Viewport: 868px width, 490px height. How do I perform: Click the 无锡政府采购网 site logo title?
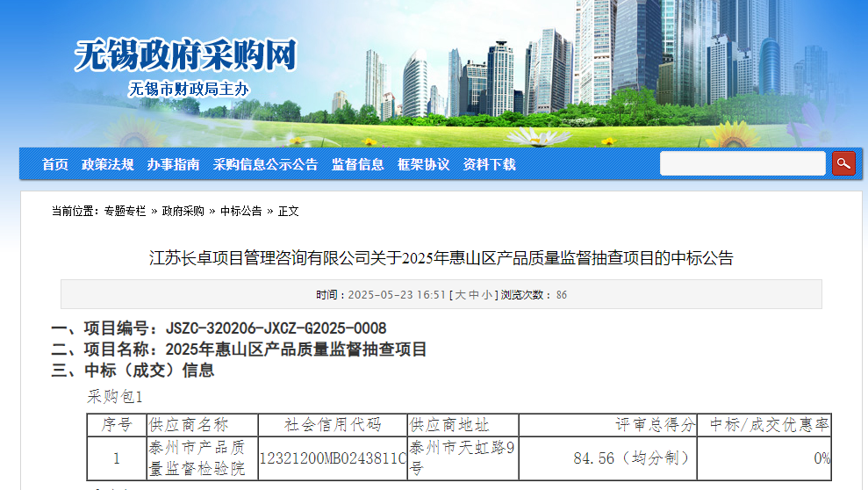[x=186, y=55]
